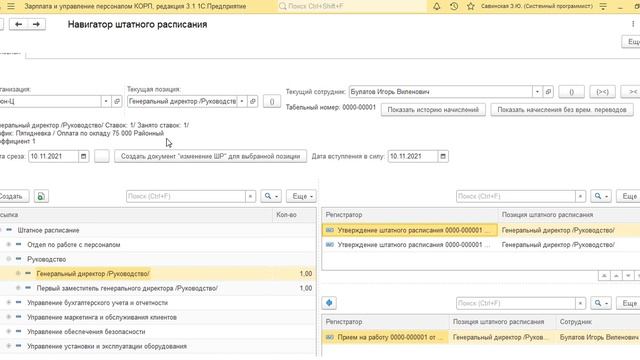Open lower right search magnifier dropdown
The image size is (640, 360).
[x=601, y=303]
